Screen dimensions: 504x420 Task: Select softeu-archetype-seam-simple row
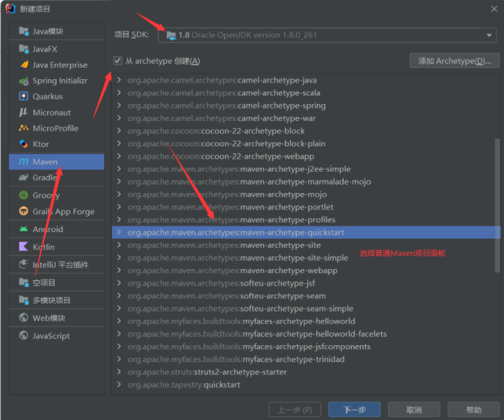point(306,308)
